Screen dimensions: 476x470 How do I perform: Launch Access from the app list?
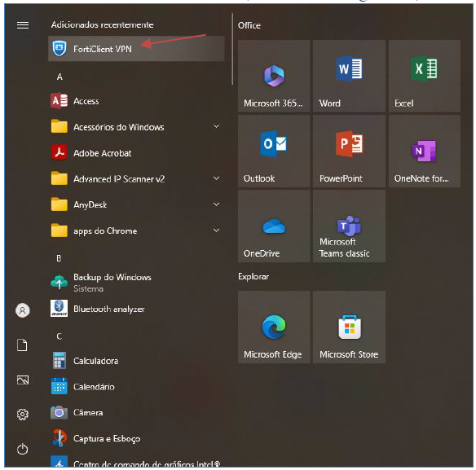tap(136, 101)
